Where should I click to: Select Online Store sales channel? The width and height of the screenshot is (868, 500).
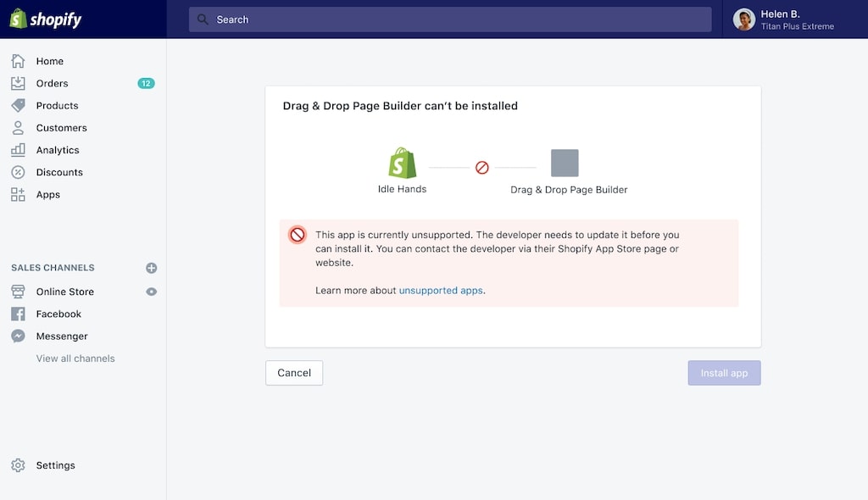tap(64, 292)
